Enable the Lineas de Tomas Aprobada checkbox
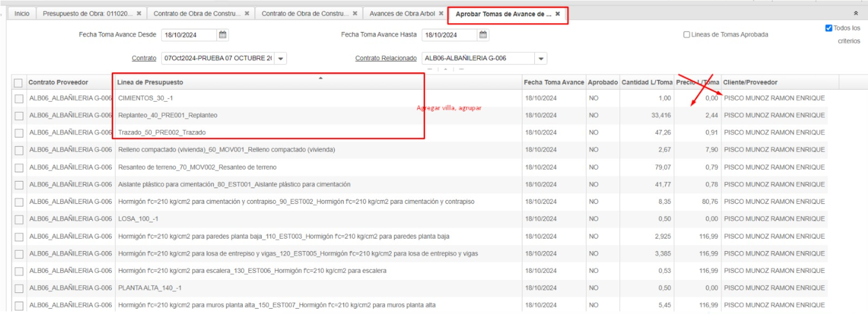Screen dimensions: 868x314 pyautogui.click(x=686, y=35)
